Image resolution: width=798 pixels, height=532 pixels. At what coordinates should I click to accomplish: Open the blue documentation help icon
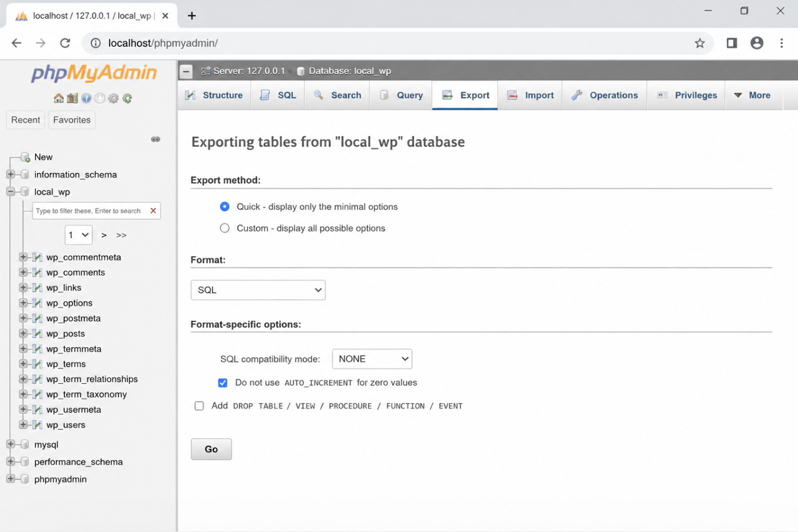pos(86,98)
